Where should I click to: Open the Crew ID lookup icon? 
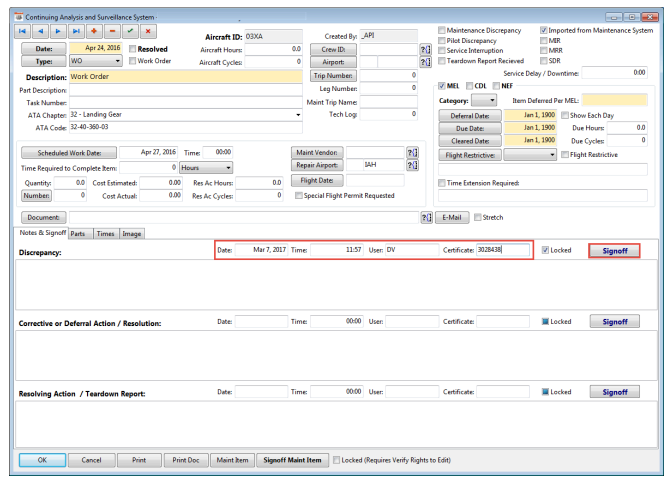[x=426, y=48]
